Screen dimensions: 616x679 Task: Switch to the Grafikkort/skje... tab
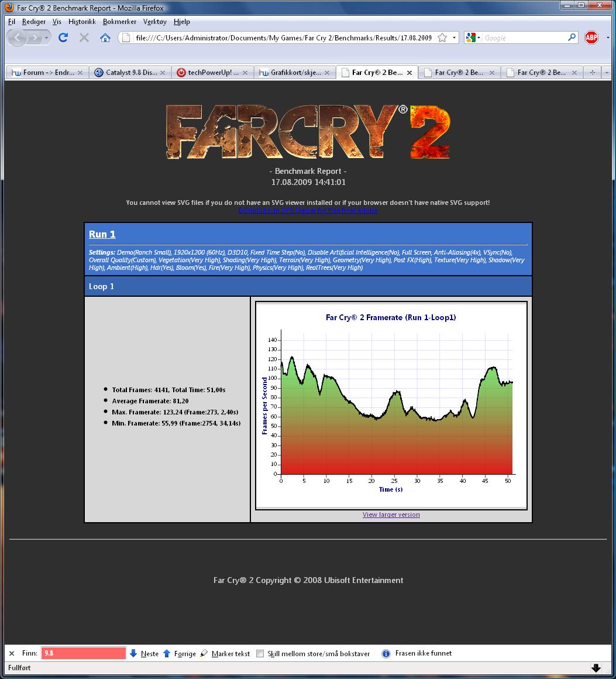(x=294, y=73)
